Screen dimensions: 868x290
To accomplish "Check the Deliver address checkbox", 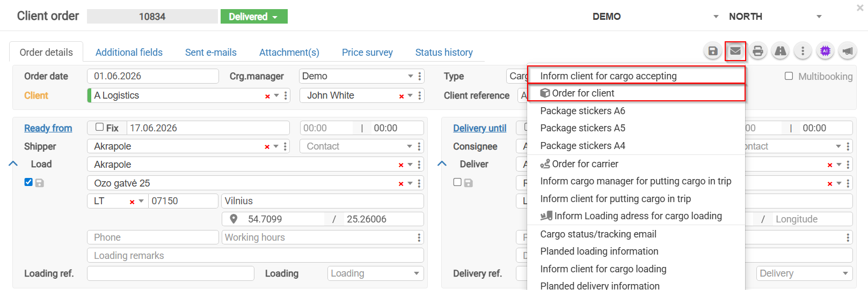I will 457,182.
